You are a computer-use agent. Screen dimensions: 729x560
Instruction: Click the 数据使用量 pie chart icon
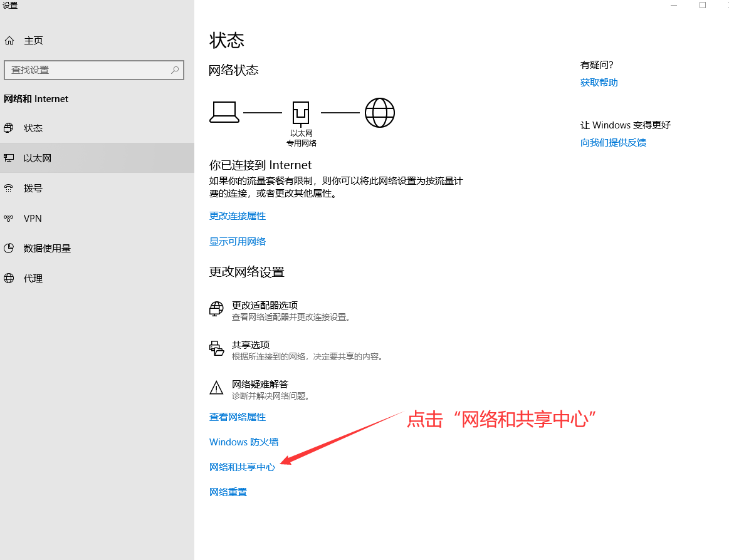[9, 249]
